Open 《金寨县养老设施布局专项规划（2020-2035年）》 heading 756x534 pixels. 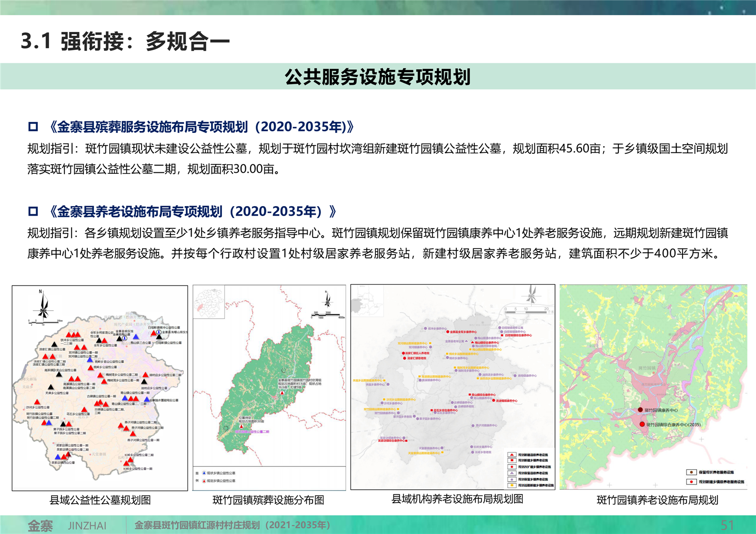point(193,211)
